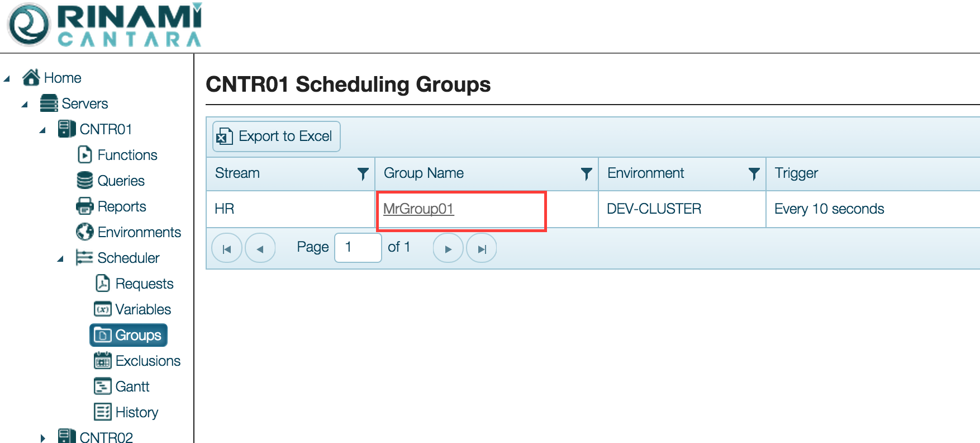Open the Gantt chart icon
This screenshot has height=443, width=980.
(x=102, y=387)
